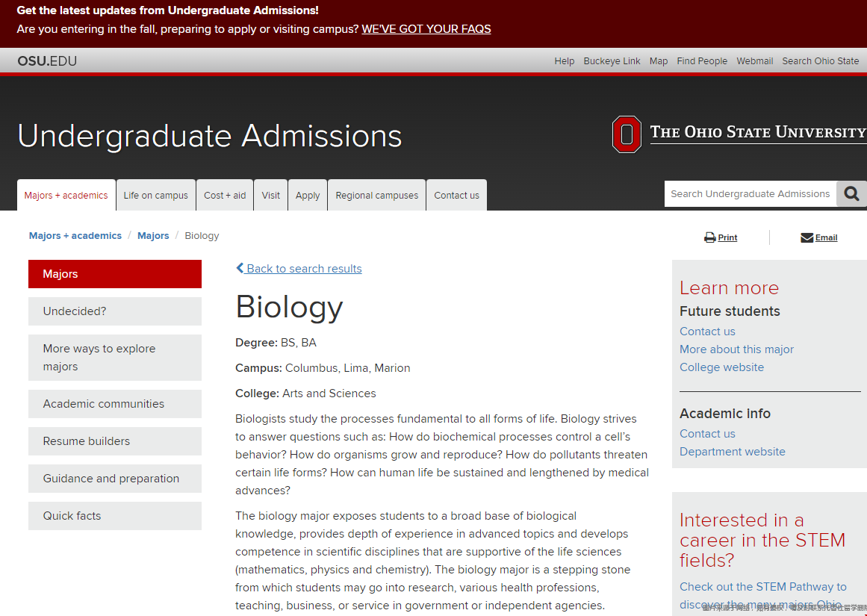Open Quick facts sidebar item

115,516
